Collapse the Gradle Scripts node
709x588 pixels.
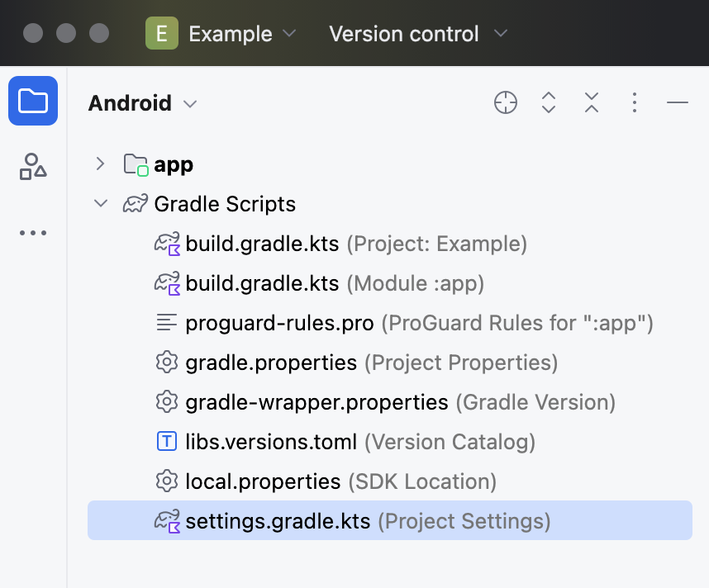[101, 204]
